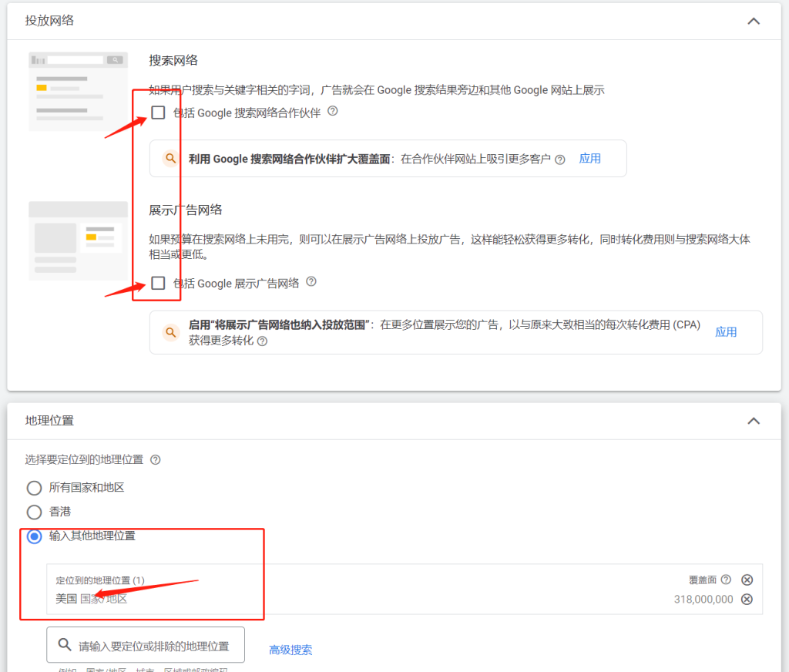Tick 包括 Google 搜索网络合作伙伴 checkbox

(x=158, y=113)
